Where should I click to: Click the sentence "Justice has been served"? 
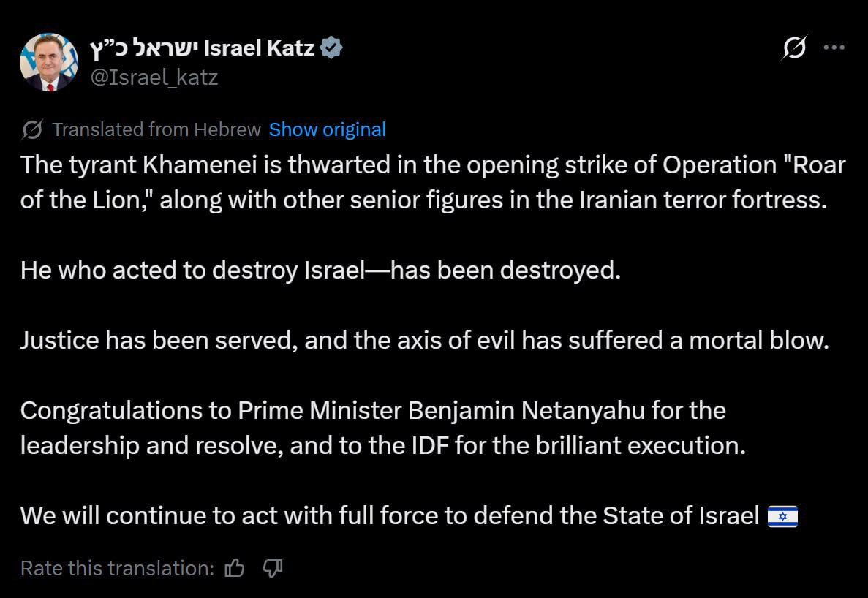[x=424, y=341]
